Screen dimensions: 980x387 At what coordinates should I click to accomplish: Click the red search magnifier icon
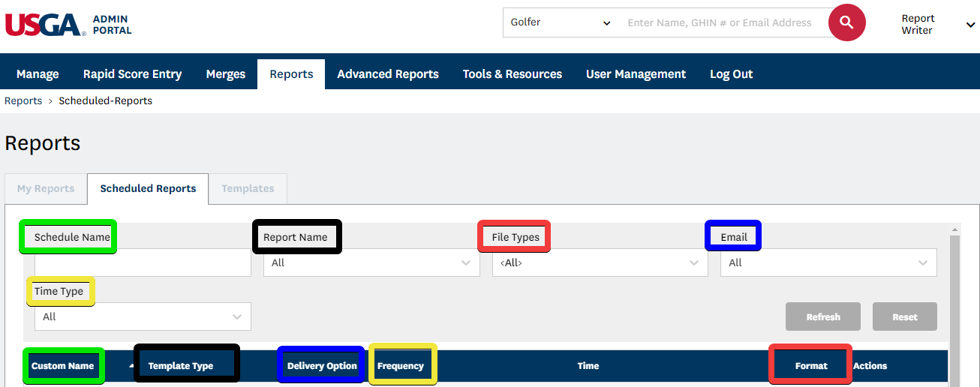pyautogui.click(x=846, y=23)
